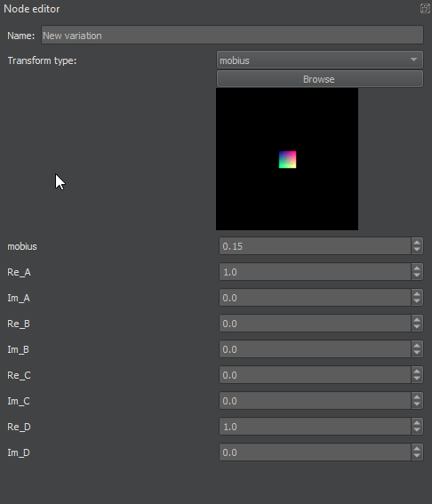Decrease Re_C with the down arrow
Viewport: 432px width, 504px height.
coord(417,379)
